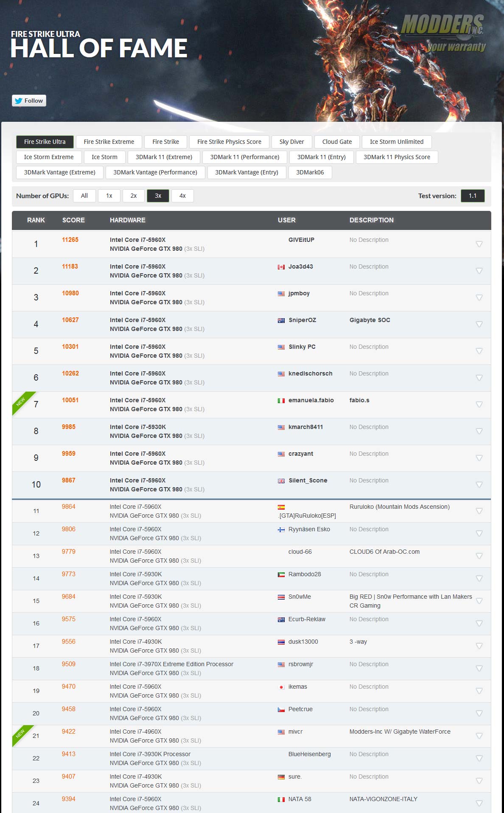The height and width of the screenshot is (813, 504).
Task: Click the NEW ribbon on rank 7
Action: [22, 401]
